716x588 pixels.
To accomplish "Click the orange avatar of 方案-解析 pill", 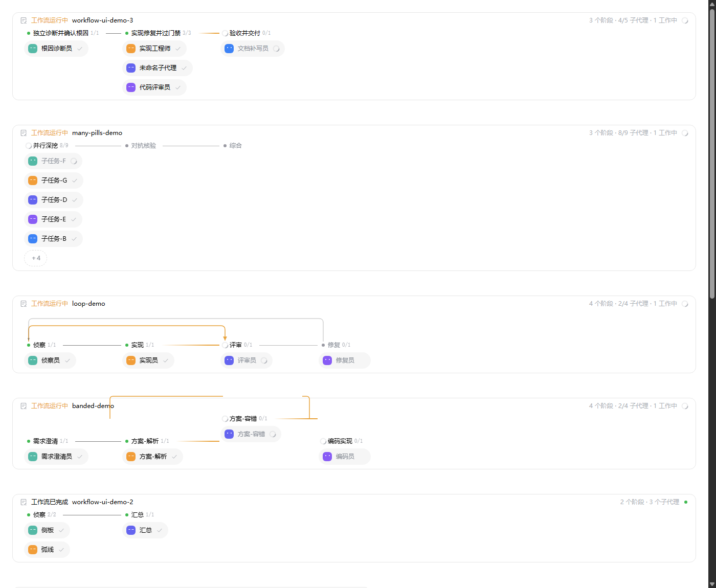I will click(x=131, y=457).
